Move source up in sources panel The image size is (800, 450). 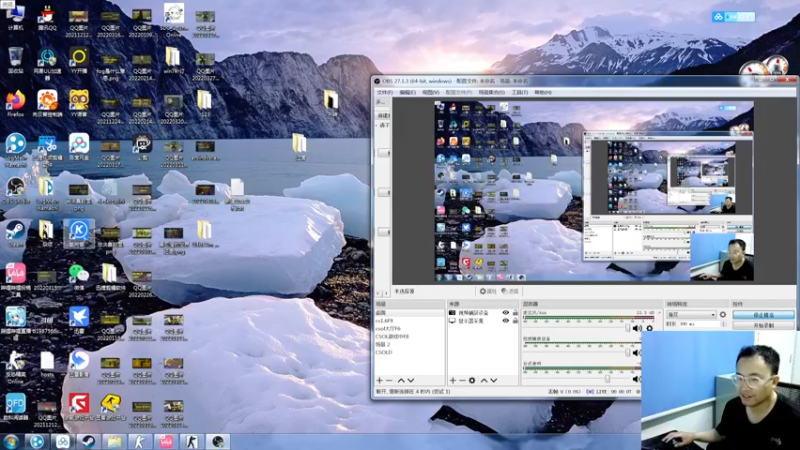[484, 381]
